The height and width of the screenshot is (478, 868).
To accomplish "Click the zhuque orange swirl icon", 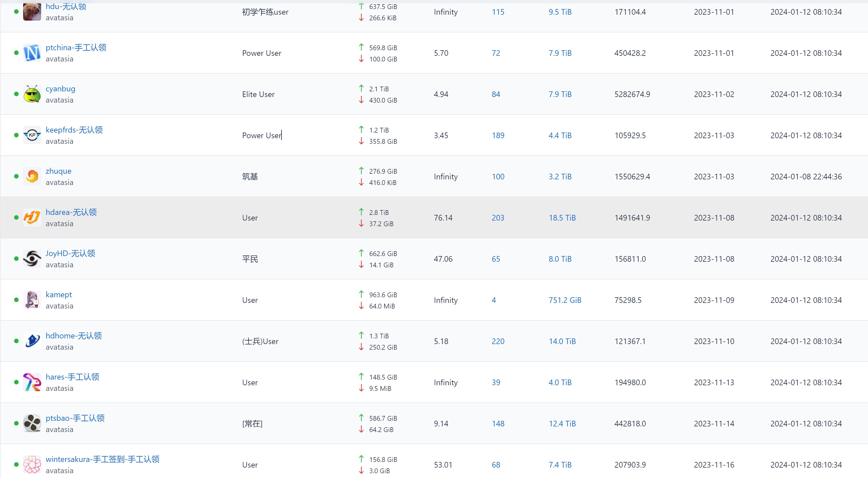I will pyautogui.click(x=32, y=176).
